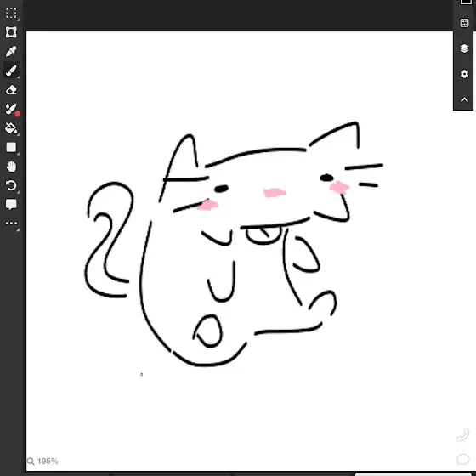476x476 pixels.
Task: Pick the eyedropper color sampler tool
Action: pyautogui.click(x=11, y=51)
